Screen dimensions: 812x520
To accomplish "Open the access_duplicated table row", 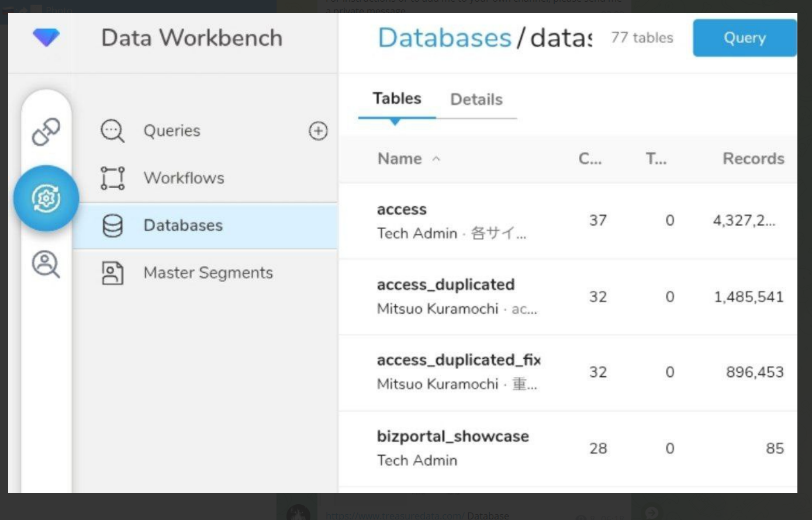I will [x=445, y=285].
